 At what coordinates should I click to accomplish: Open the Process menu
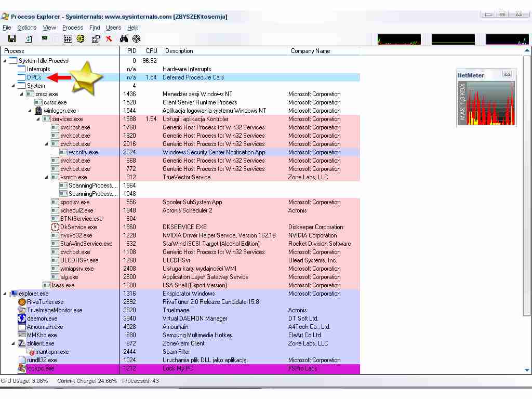[x=73, y=28]
